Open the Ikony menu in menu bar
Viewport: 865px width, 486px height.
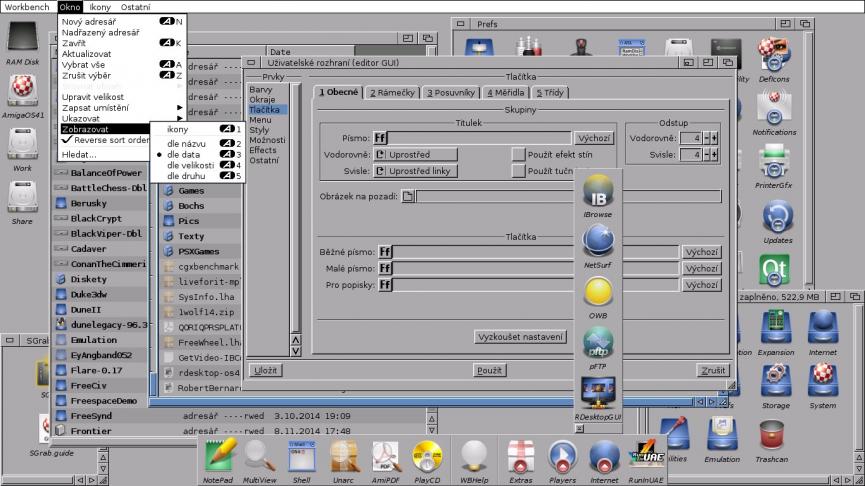click(101, 7)
